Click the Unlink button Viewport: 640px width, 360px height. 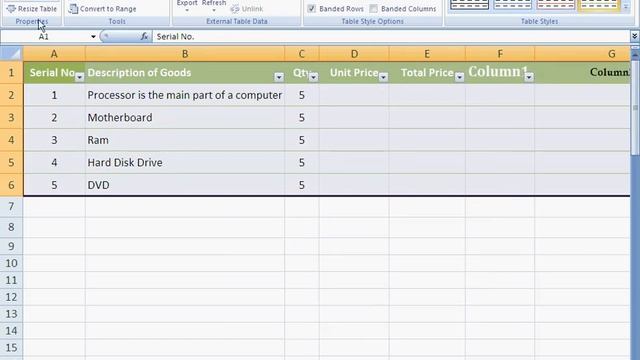click(x=247, y=9)
